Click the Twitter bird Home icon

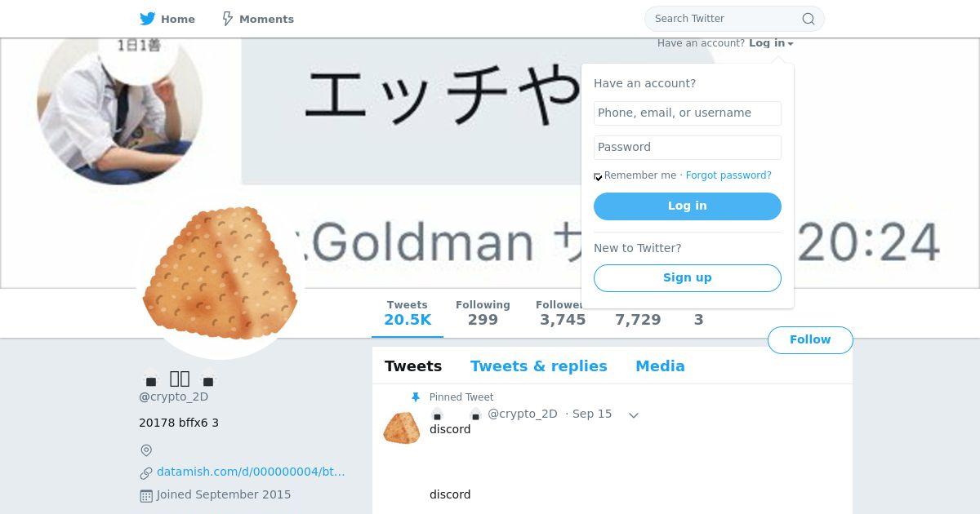(x=147, y=19)
